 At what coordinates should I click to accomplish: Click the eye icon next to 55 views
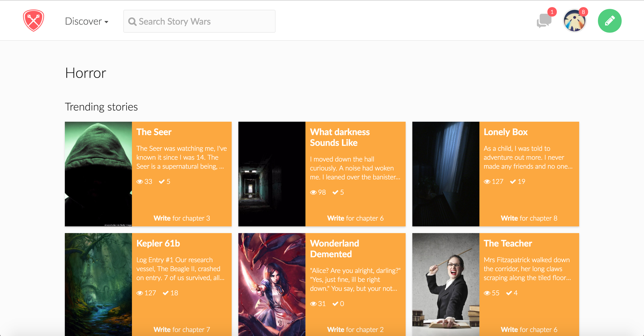487,293
